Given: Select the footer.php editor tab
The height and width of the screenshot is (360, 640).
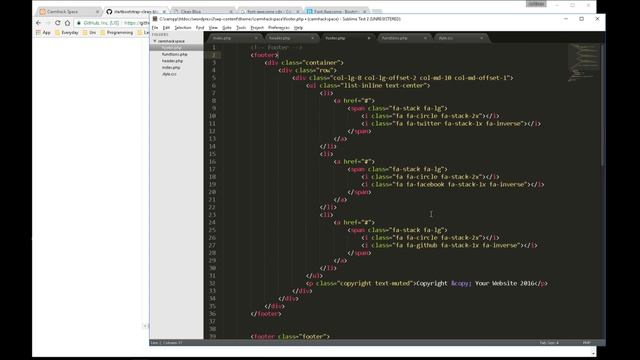Looking at the screenshot, I should pyautogui.click(x=346, y=38).
